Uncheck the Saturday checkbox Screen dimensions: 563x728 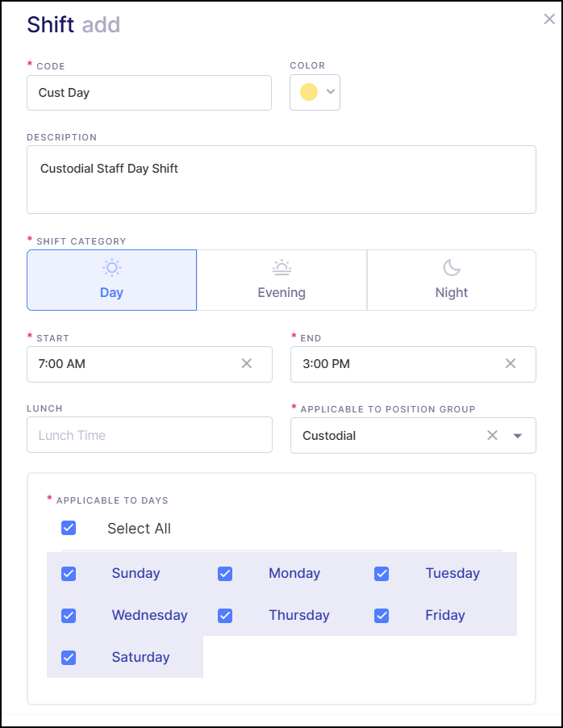click(69, 658)
